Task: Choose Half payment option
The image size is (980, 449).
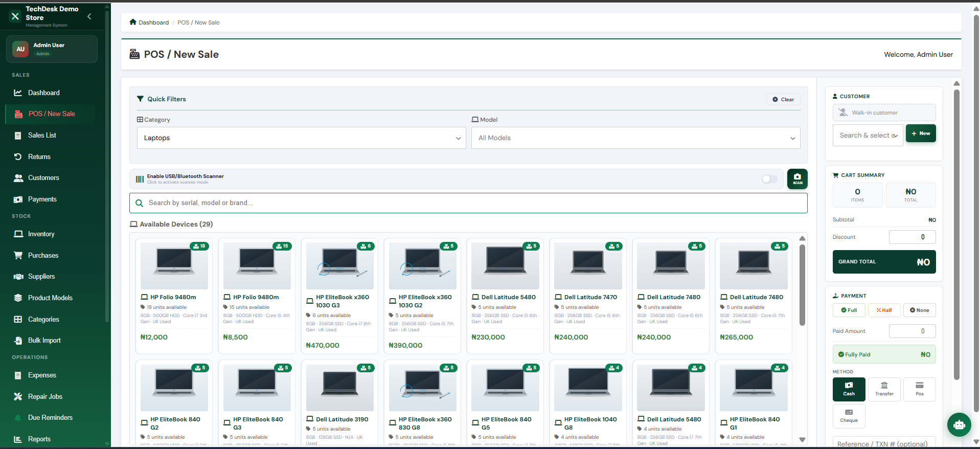Action: [x=884, y=310]
